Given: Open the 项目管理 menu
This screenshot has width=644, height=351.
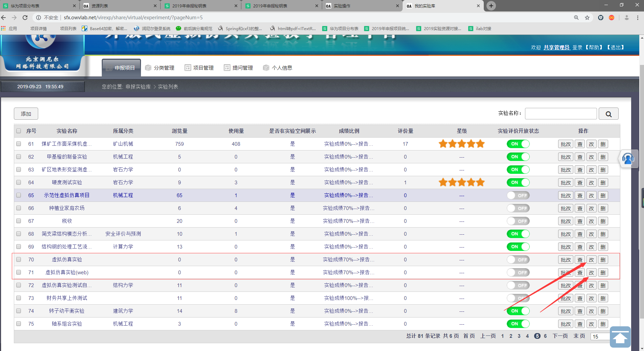Looking at the screenshot, I should (x=199, y=68).
